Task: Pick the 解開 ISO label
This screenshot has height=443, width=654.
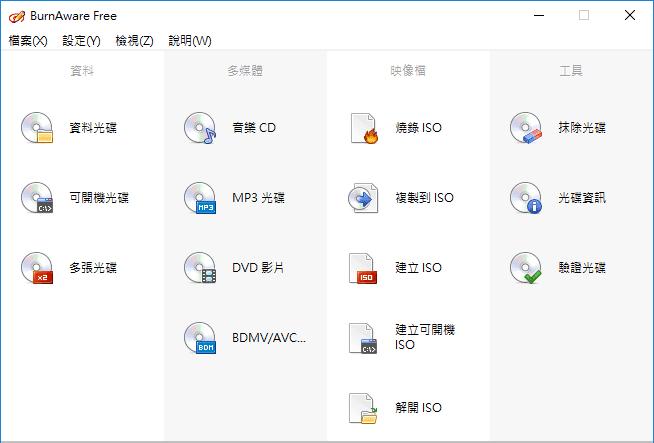Action: (418, 408)
